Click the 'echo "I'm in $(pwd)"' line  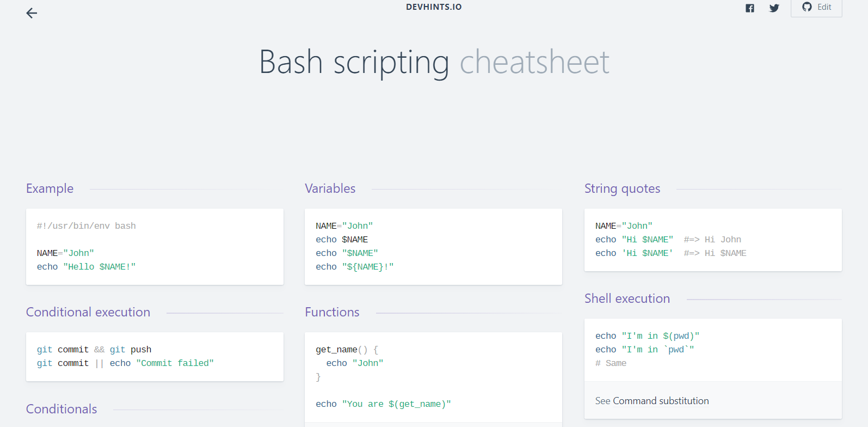tap(647, 336)
